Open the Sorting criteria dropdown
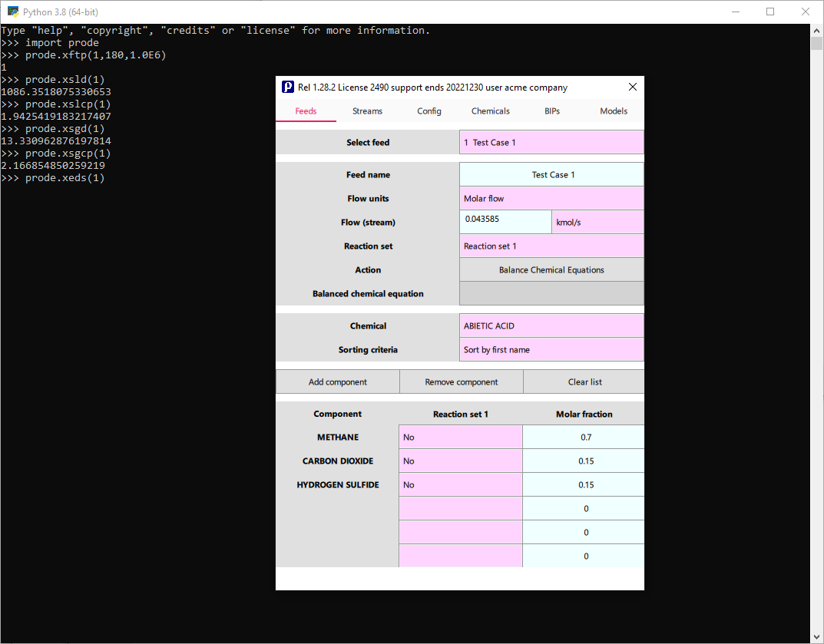824x644 pixels. (551, 350)
